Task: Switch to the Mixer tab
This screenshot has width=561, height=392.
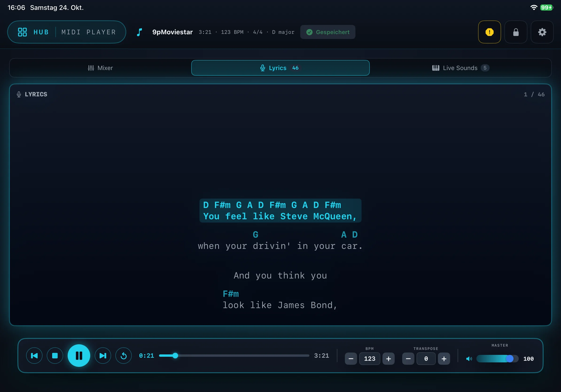Action: [x=100, y=68]
